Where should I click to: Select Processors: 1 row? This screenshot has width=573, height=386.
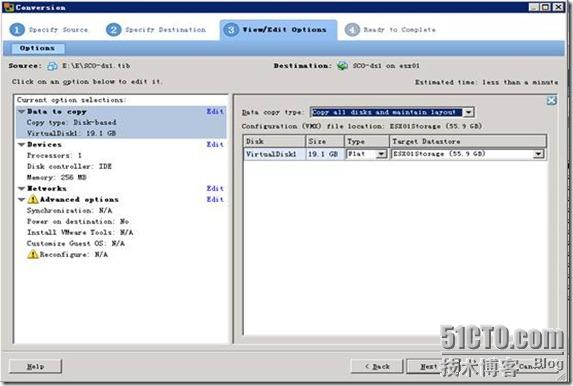coord(54,155)
